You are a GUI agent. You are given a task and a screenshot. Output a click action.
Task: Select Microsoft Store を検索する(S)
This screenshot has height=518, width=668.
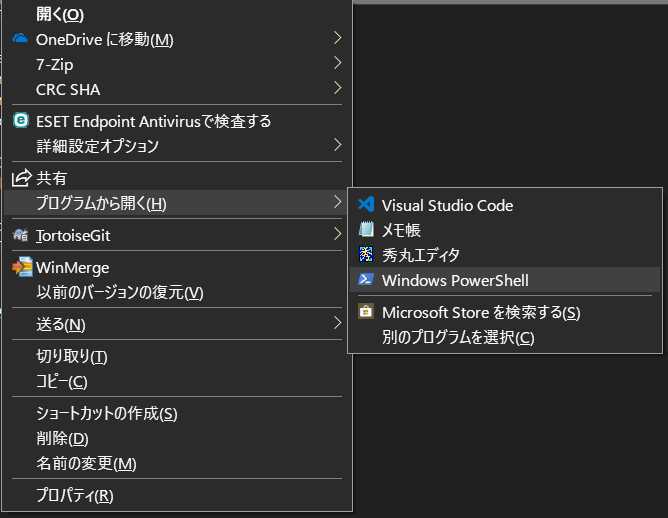(505, 312)
